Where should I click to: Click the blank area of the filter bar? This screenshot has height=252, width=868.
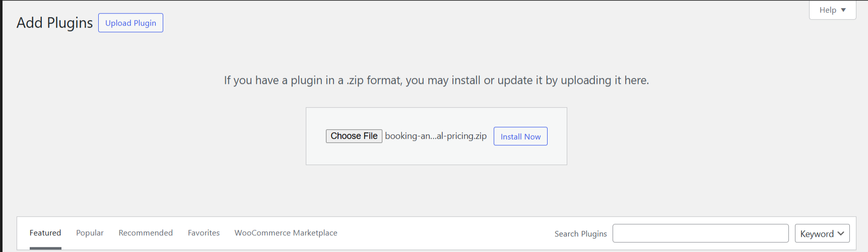pos(443,233)
